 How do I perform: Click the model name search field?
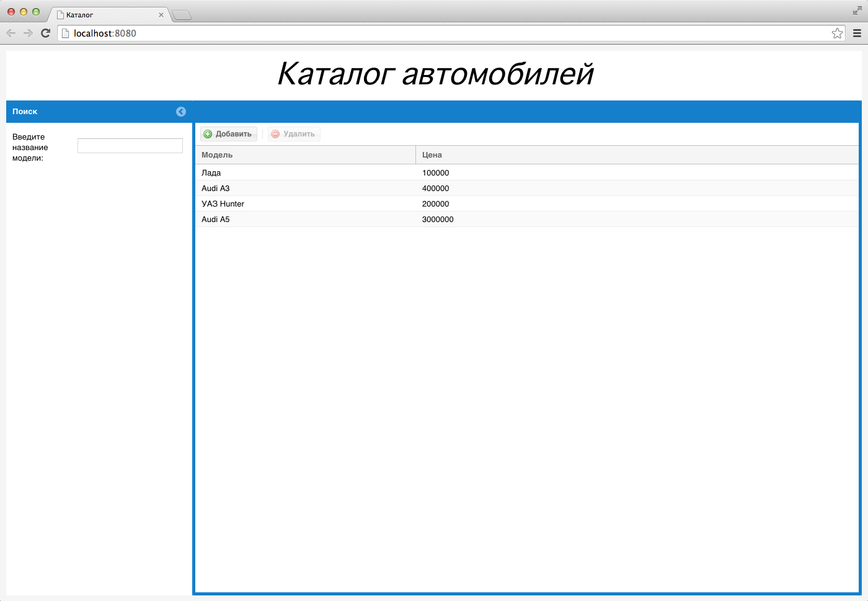[130, 146]
